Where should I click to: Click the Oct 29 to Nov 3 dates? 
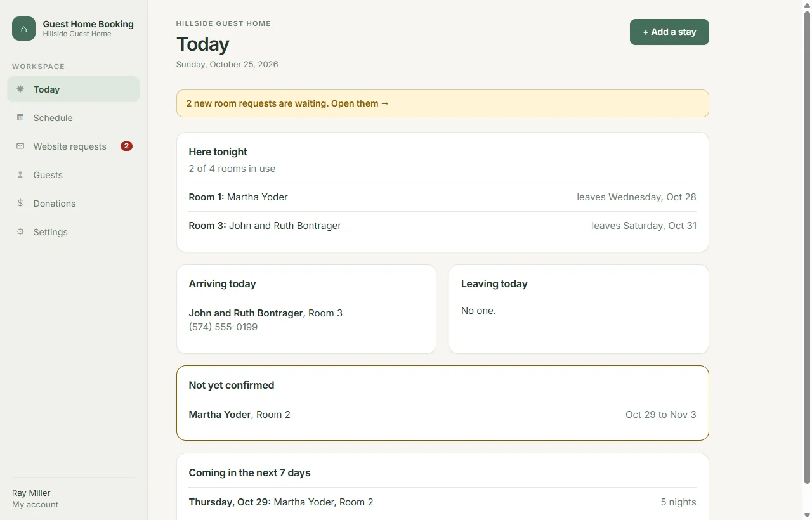[660, 415]
